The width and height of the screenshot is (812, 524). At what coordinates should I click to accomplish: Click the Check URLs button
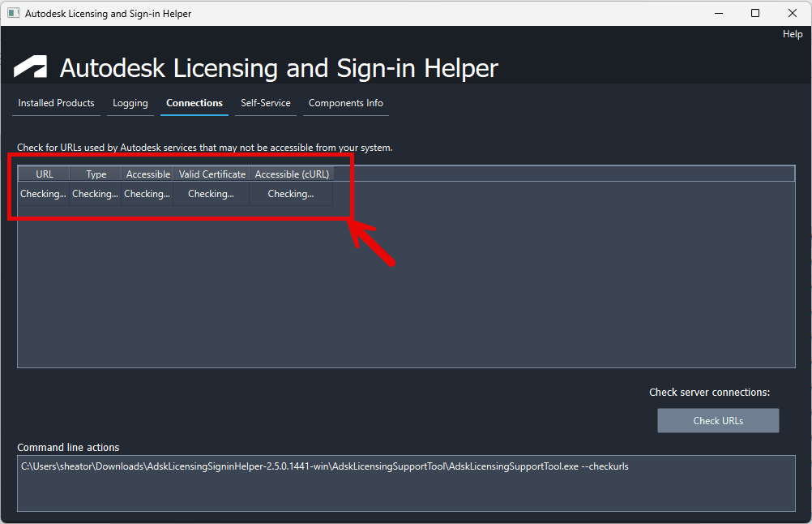[718, 420]
